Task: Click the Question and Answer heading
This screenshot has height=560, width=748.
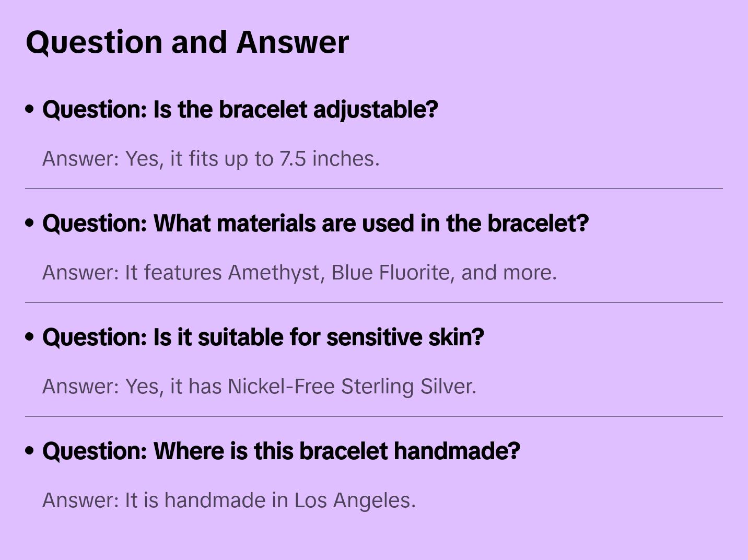Action: pos(187,42)
